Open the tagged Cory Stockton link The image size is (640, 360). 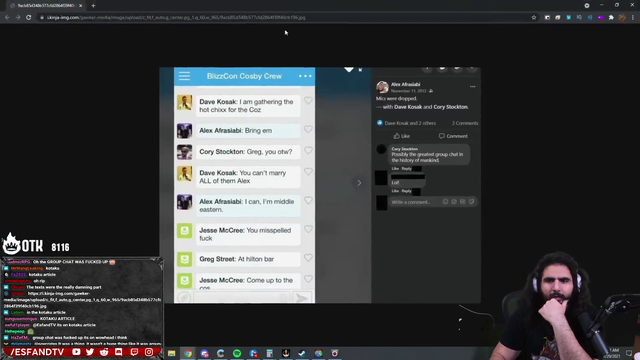pos(451,107)
